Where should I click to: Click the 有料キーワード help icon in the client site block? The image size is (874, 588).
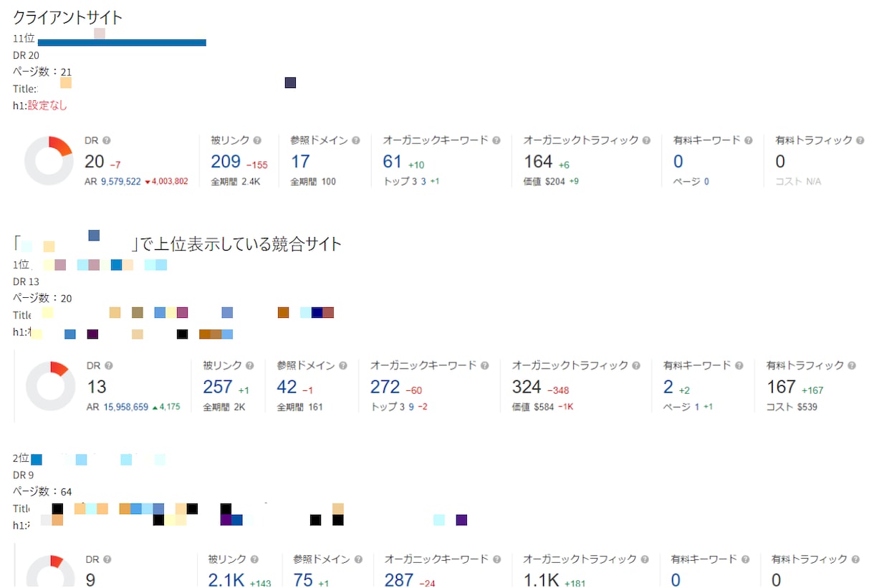point(749,141)
